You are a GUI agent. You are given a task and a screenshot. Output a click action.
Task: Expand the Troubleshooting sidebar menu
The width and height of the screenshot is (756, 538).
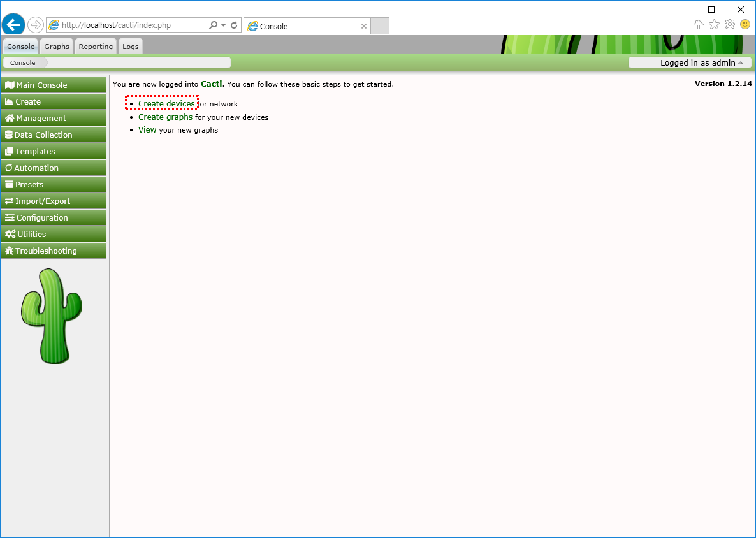(53, 251)
